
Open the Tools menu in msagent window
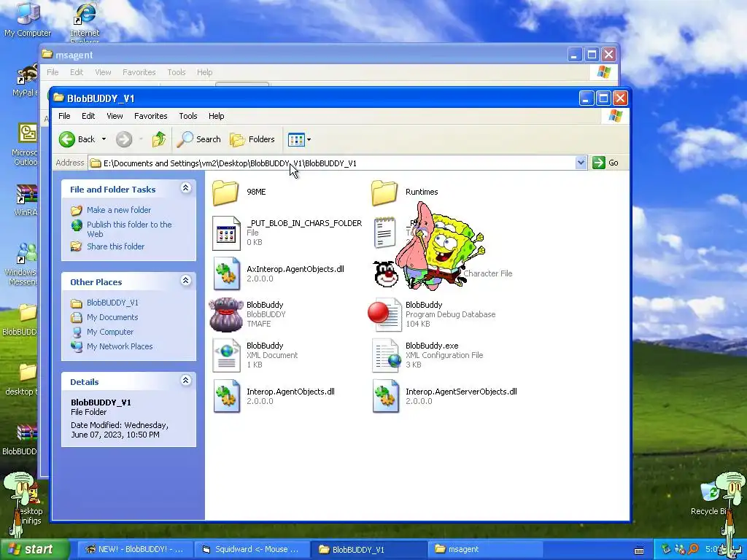(x=177, y=72)
